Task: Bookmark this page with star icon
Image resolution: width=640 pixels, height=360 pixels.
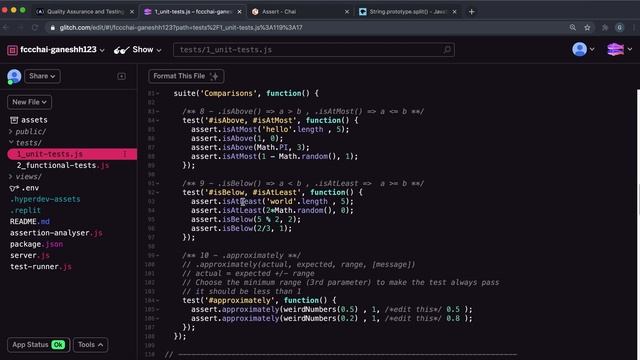Action: (587, 28)
